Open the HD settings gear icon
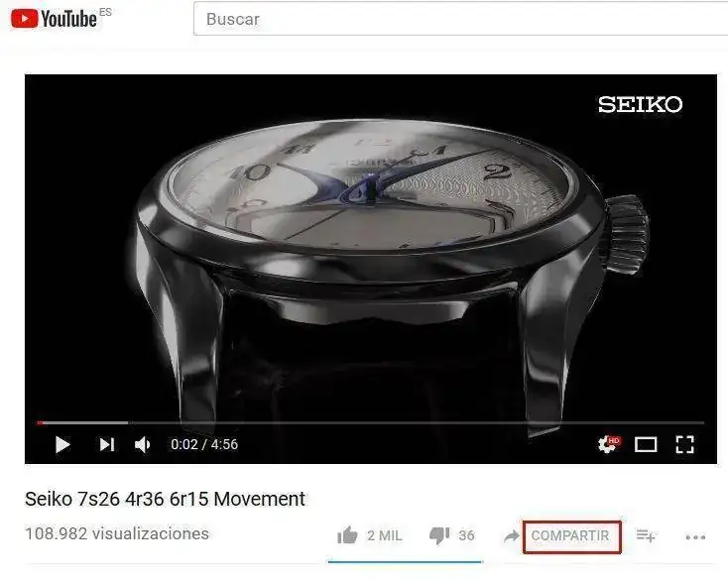The image size is (728, 581). click(608, 444)
